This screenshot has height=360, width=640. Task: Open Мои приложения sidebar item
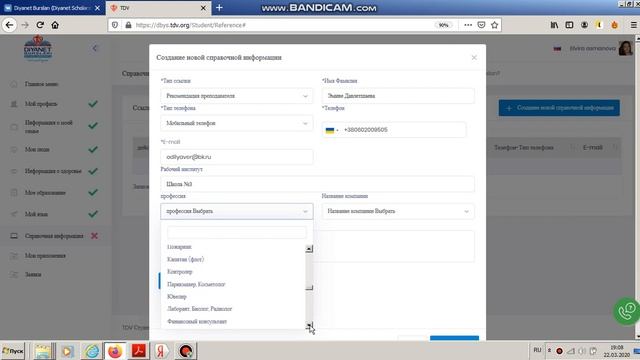coord(45,256)
